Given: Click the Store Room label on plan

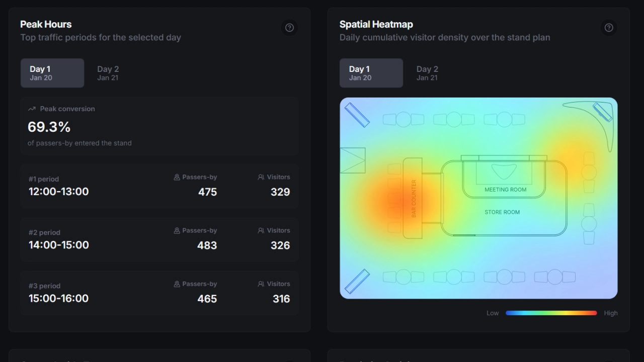Looking at the screenshot, I should tap(502, 212).
